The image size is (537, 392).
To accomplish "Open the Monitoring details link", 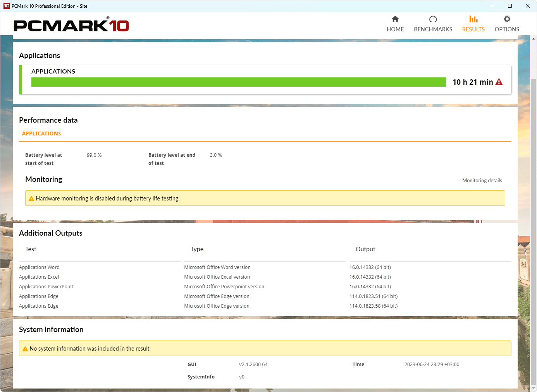I will [x=482, y=181].
